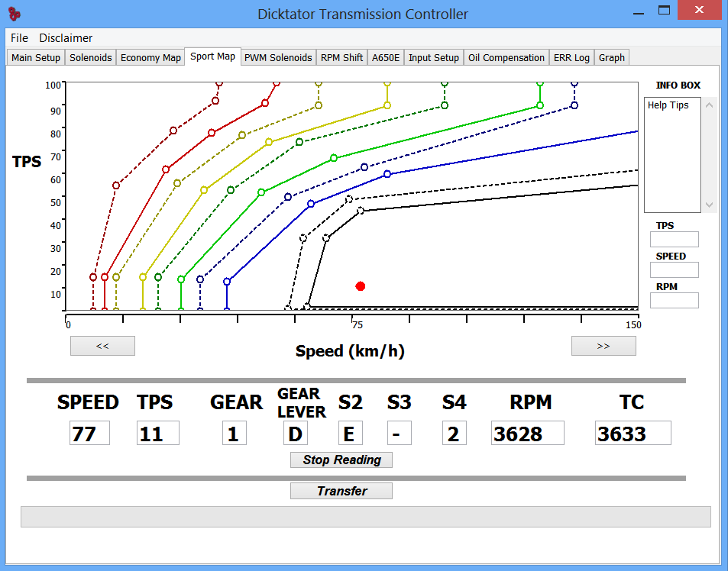Click the GEAR value field showing 1
This screenshot has width=728, height=571.
coord(234,434)
